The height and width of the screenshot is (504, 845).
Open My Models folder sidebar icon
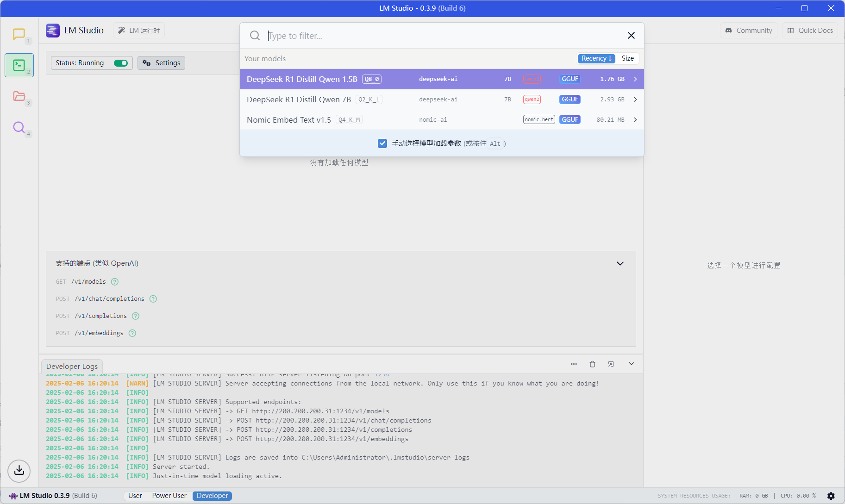point(19,96)
